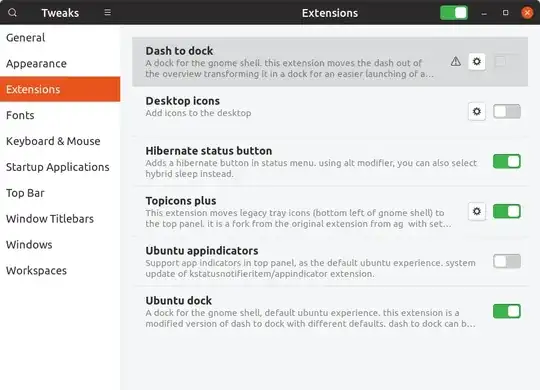Click the Hibernate status button title
540x390 pixels.
click(209, 151)
